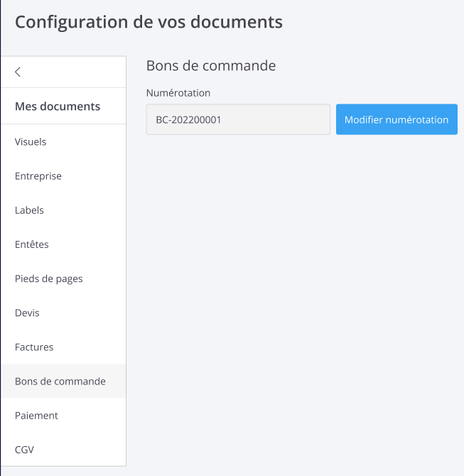
Task: Go to Entreprise settings
Action: [x=38, y=176]
